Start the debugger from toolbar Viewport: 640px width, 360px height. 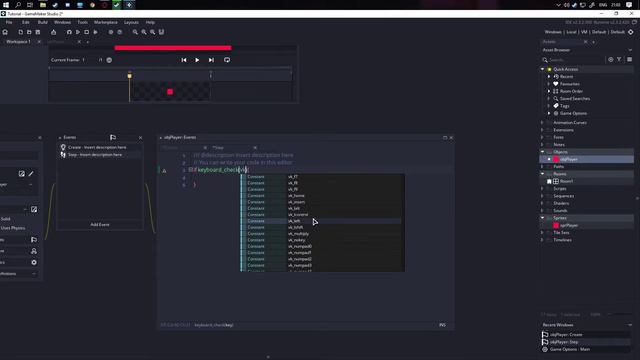click(x=69, y=32)
